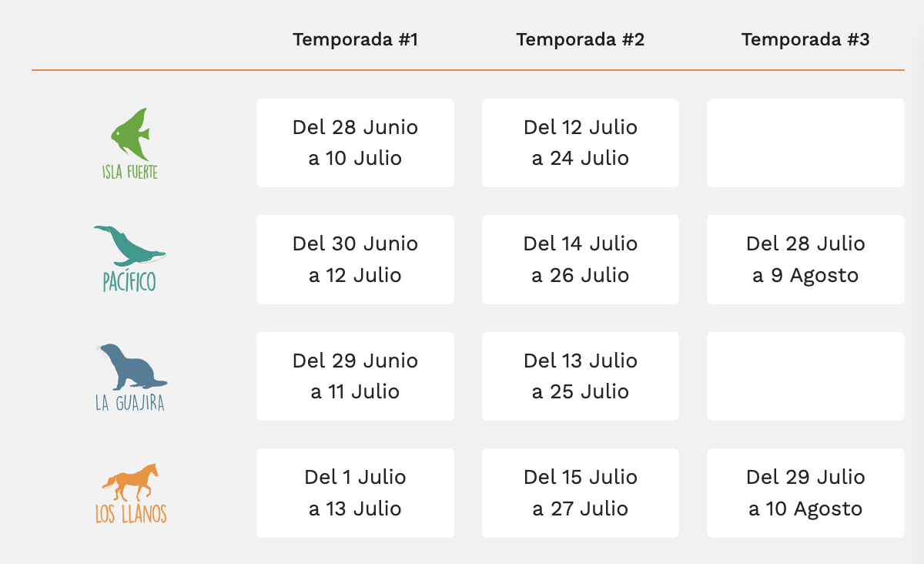Click the orange Los Llanos horse icon
Viewport: 924px width, 564px height.
[x=130, y=482]
